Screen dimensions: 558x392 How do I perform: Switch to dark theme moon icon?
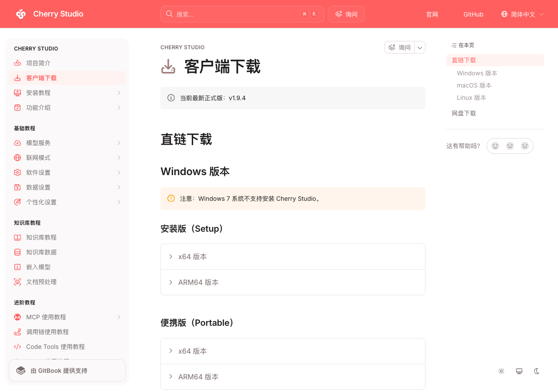(537, 371)
